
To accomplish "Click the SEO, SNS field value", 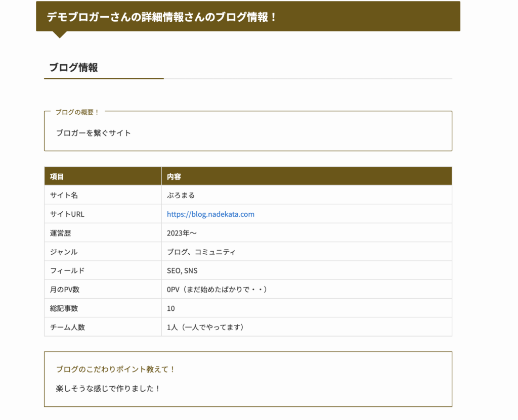I will [182, 271].
